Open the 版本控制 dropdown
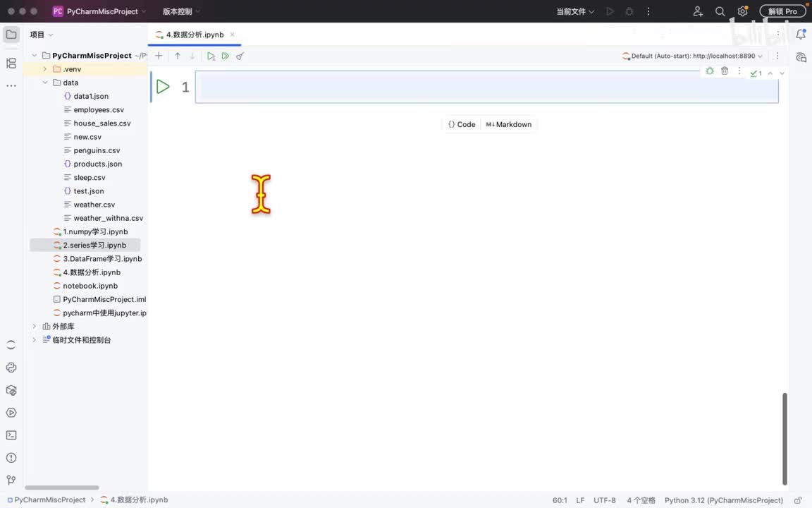This screenshot has width=812, height=508. coord(180,11)
